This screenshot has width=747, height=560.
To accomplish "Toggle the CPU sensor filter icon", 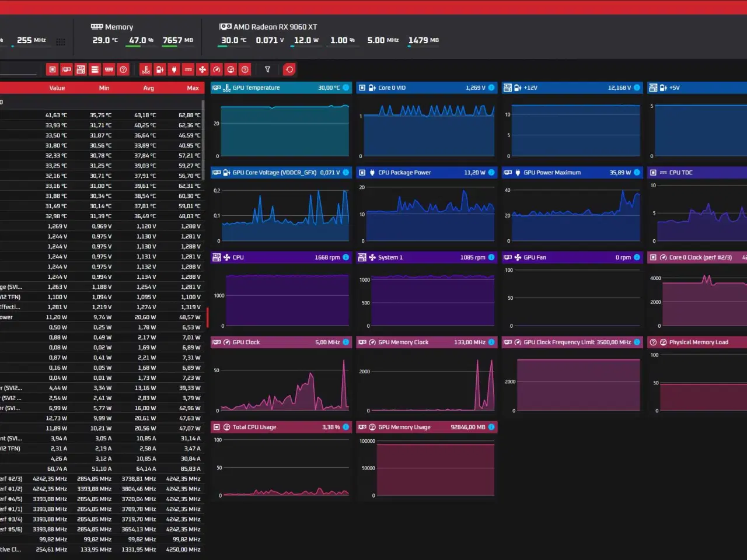I will 53,69.
